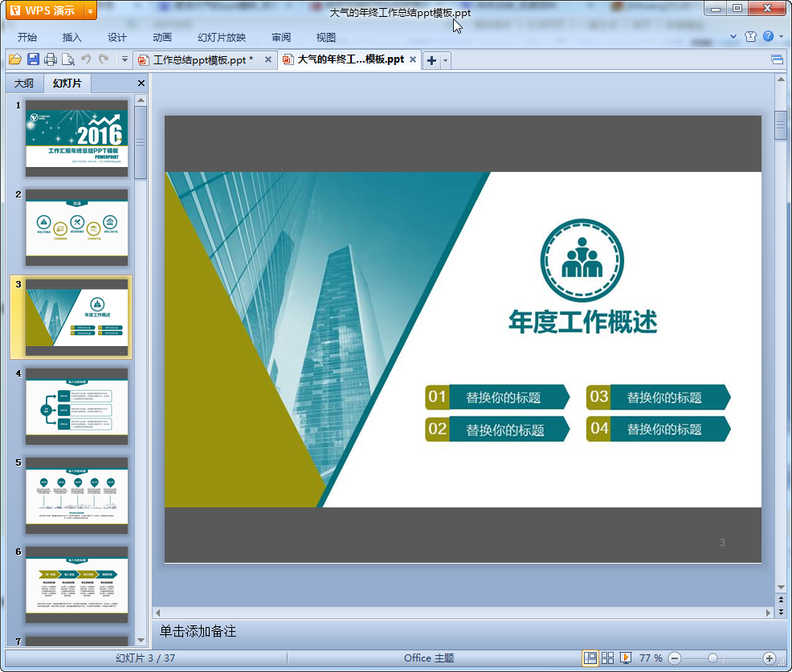792x672 pixels.
Task: Click the 01 替换你的标题 banner
Action: click(x=497, y=397)
